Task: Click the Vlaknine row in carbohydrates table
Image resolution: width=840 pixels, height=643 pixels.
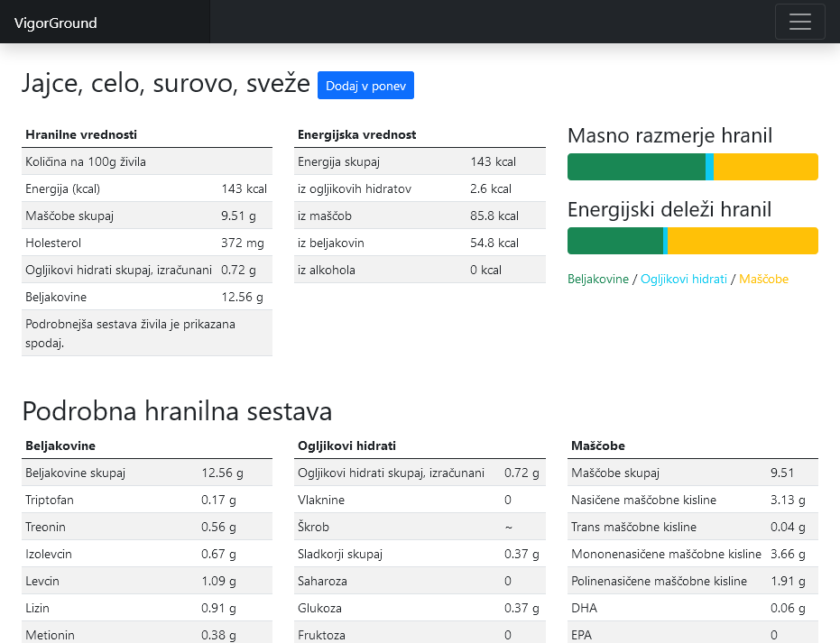Action: (420, 500)
